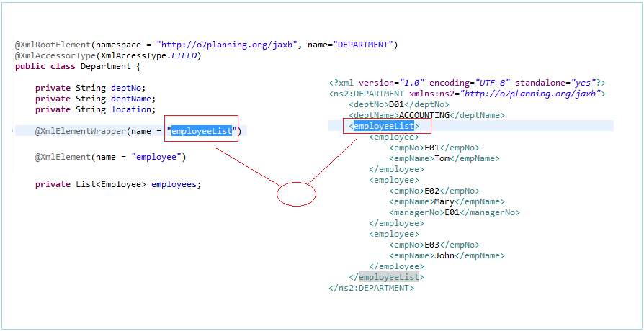This screenshot has width=644, height=331.
Task: Click the John empName value
Action: 444,255
